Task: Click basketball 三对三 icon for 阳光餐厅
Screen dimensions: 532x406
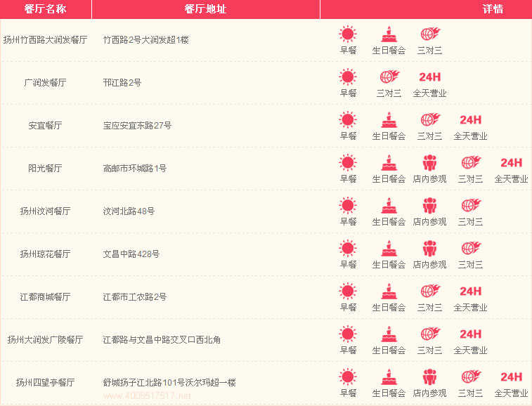Action: pos(471,162)
